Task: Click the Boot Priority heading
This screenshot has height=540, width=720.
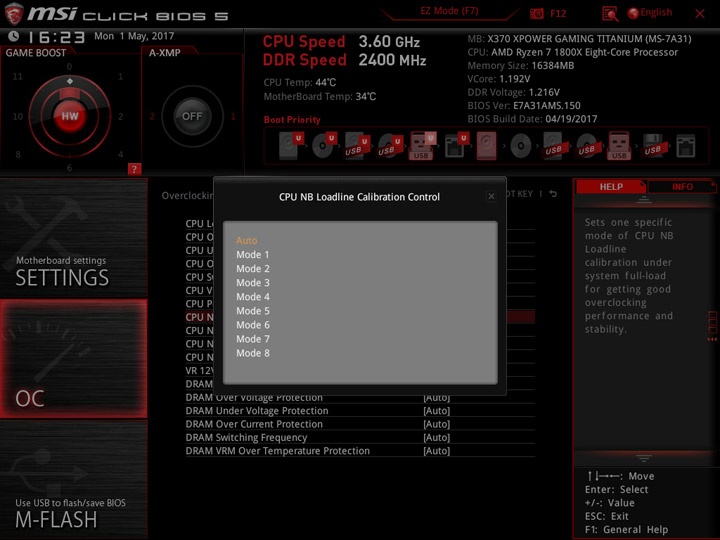Action: tap(292, 120)
